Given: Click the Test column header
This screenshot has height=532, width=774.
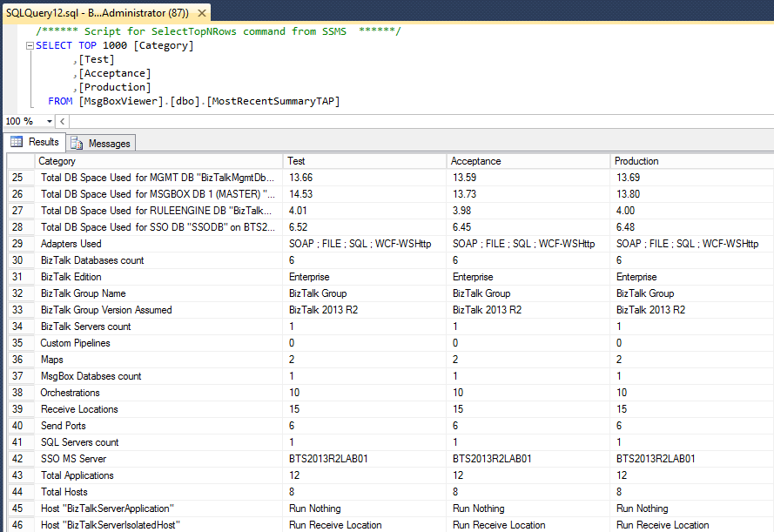Looking at the screenshot, I should click(x=365, y=161).
